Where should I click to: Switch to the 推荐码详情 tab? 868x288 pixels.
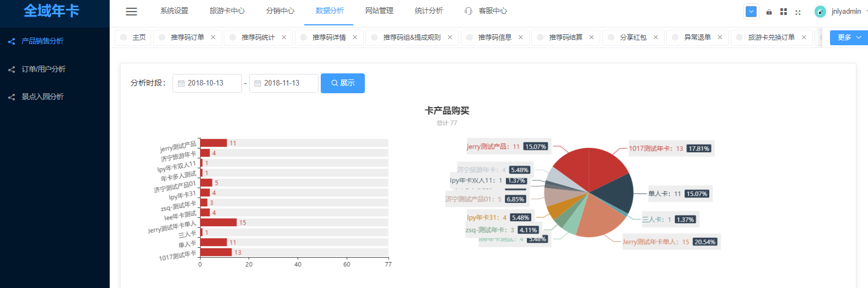pos(329,38)
